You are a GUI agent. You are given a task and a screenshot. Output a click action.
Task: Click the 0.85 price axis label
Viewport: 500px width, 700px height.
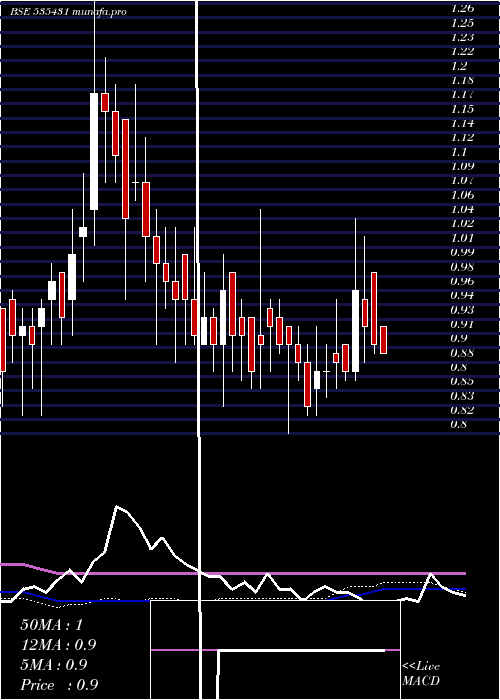click(462, 381)
